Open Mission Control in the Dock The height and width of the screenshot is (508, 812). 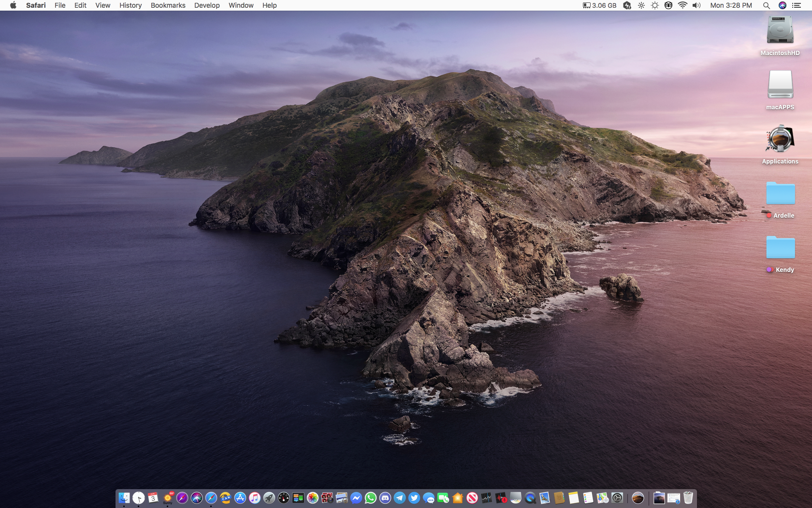click(298, 498)
